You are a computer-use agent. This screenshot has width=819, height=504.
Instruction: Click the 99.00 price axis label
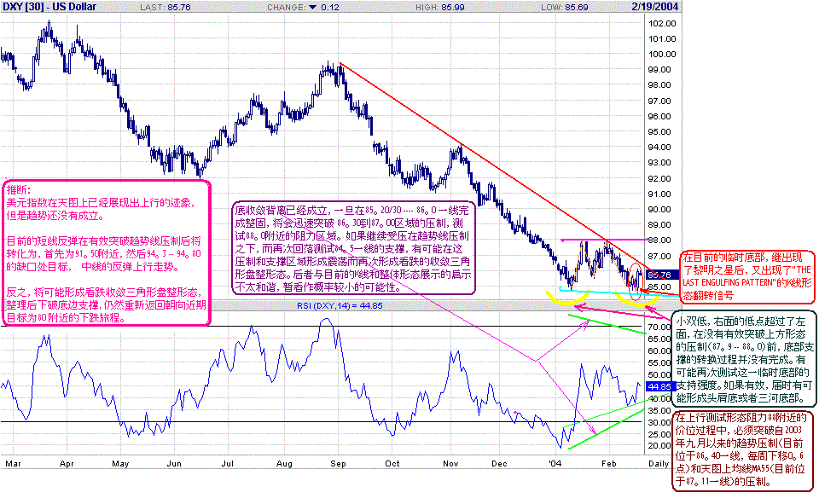point(659,69)
